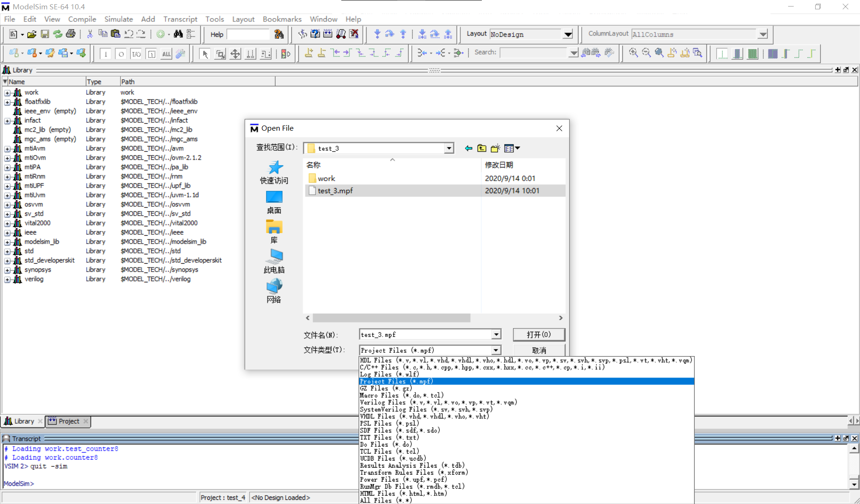Open the file name combo box arrow
860x504 pixels.
tap(496, 335)
